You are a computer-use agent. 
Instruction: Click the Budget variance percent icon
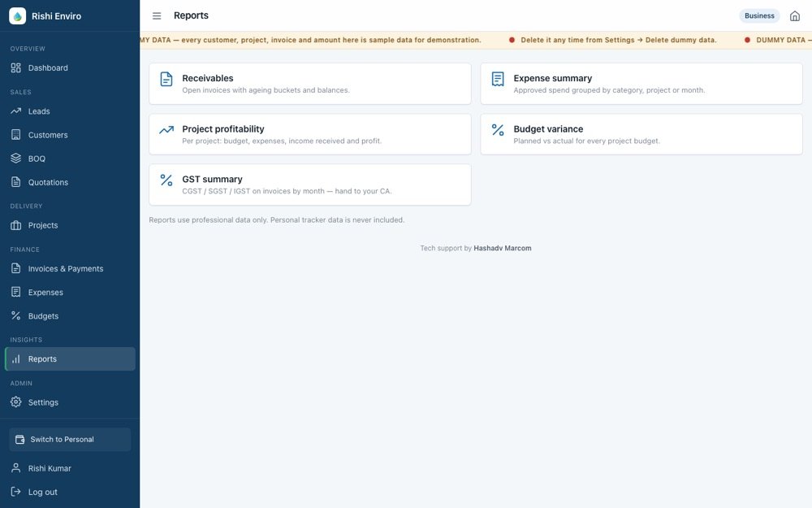pyautogui.click(x=498, y=130)
